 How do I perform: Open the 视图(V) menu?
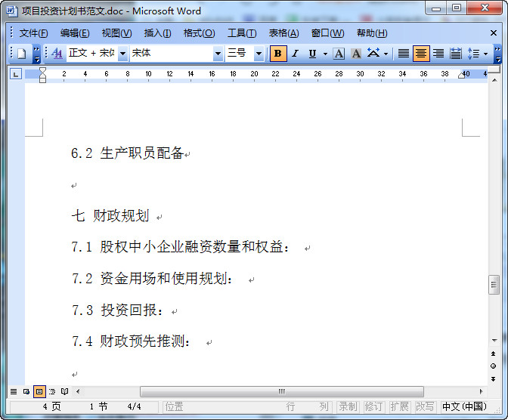[x=116, y=33]
